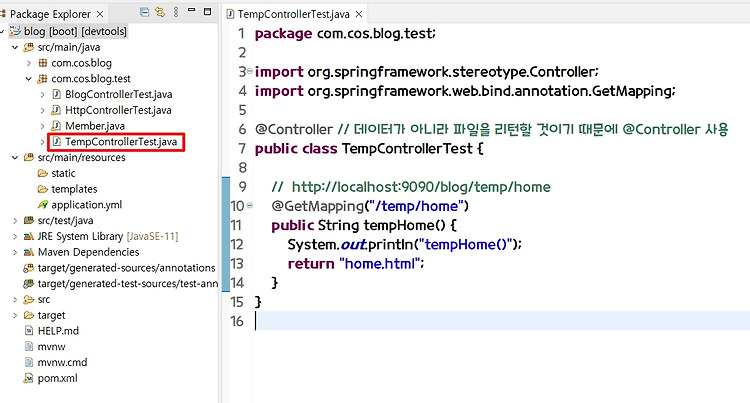
Task: Expand the target folder
Action: (15, 316)
